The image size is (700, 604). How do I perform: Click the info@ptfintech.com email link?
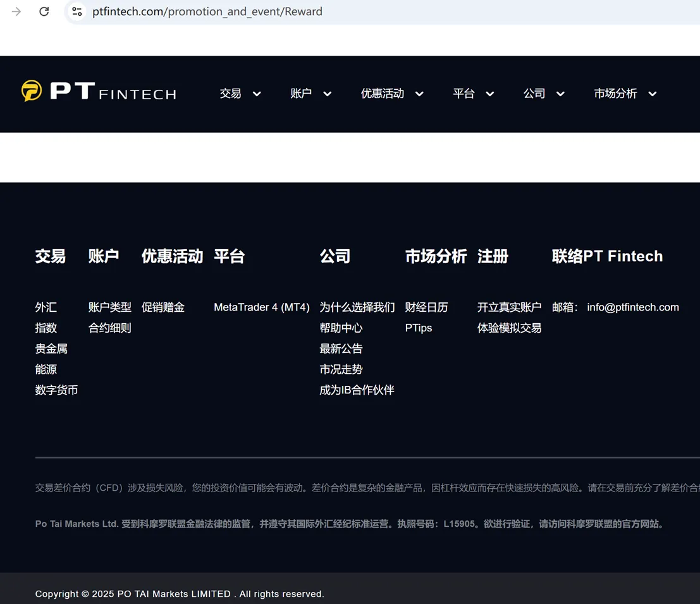tap(633, 307)
